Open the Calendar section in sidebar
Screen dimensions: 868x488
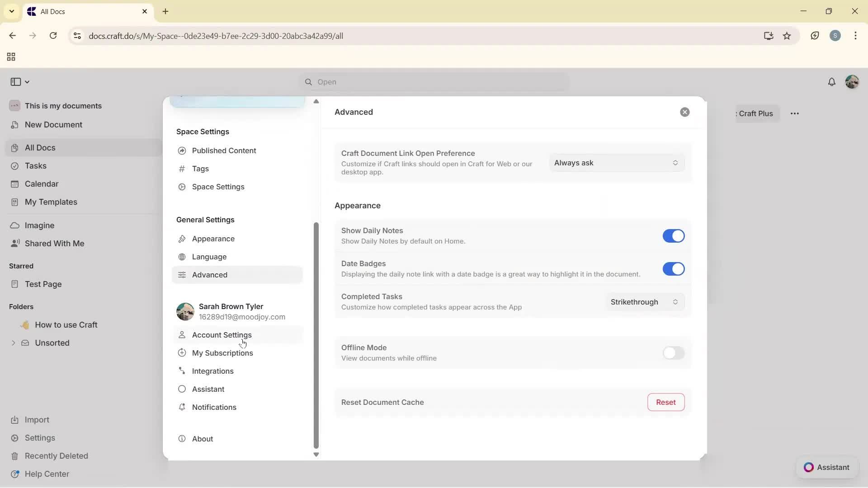[x=41, y=184]
